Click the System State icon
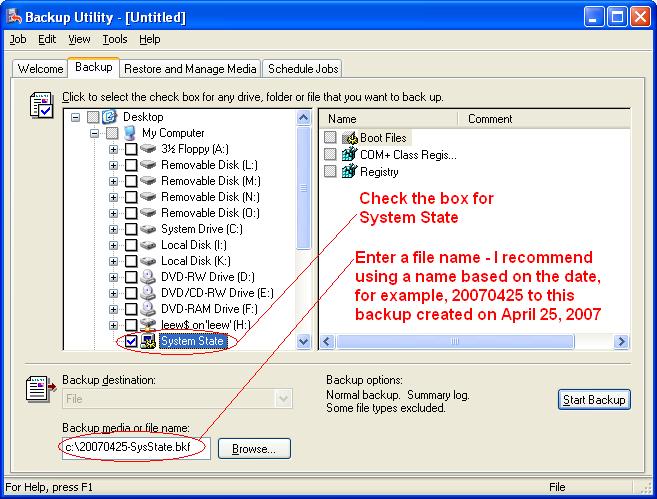The width and height of the screenshot is (657, 499). (148, 341)
